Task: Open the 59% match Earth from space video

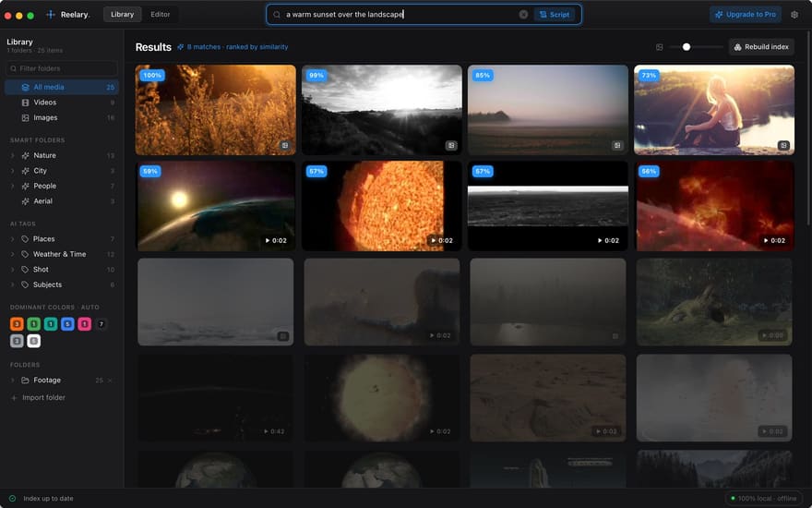Action: pyautogui.click(x=215, y=206)
